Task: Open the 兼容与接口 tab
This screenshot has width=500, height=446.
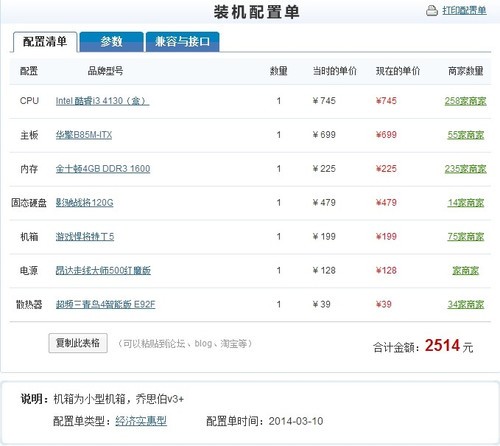Action: tap(182, 42)
